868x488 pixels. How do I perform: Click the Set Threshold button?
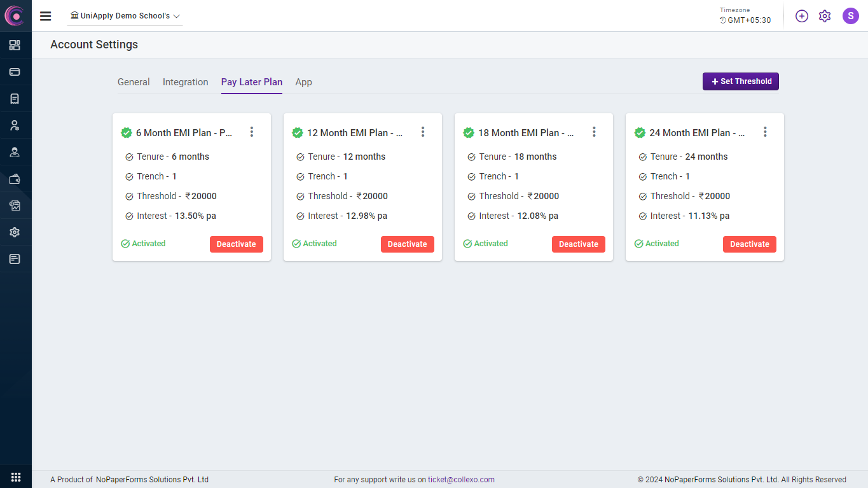pos(740,81)
